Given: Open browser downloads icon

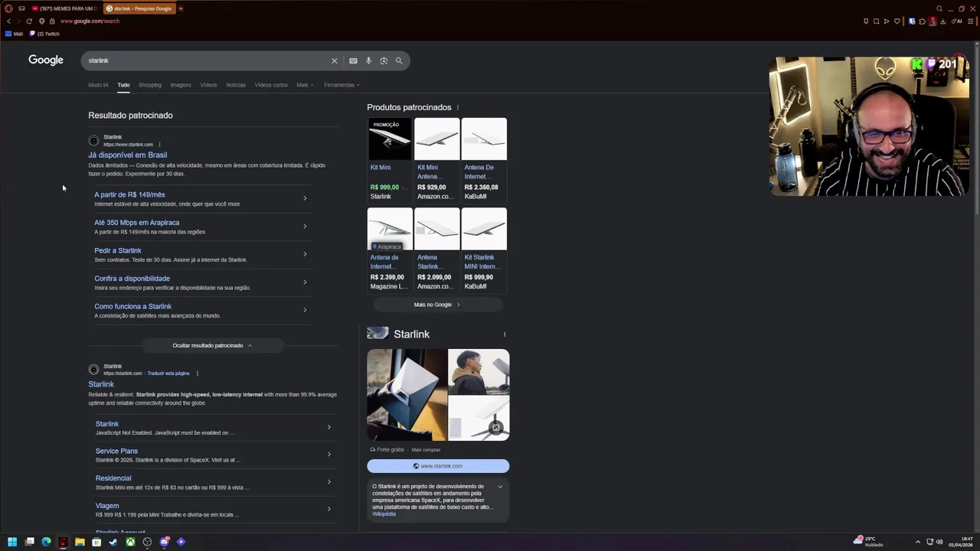Looking at the screenshot, I should pyautogui.click(x=942, y=21).
